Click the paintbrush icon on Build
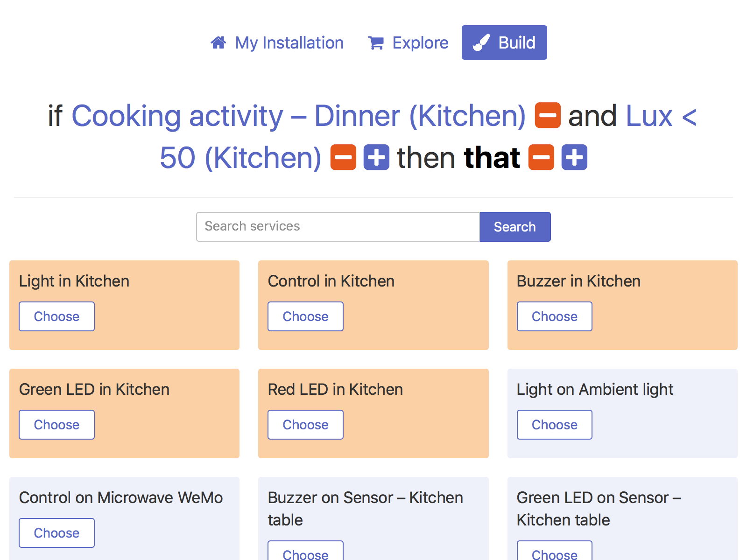The height and width of the screenshot is (560, 747). [481, 43]
